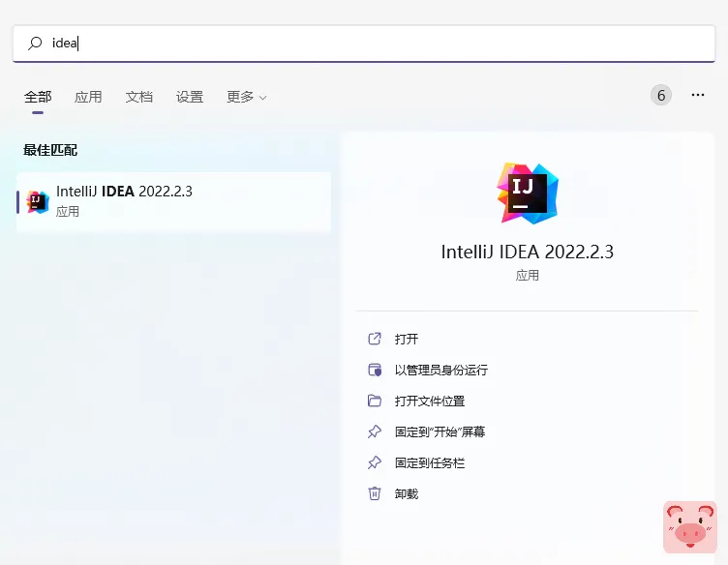Switch to the 文档 filter tab

(x=138, y=97)
